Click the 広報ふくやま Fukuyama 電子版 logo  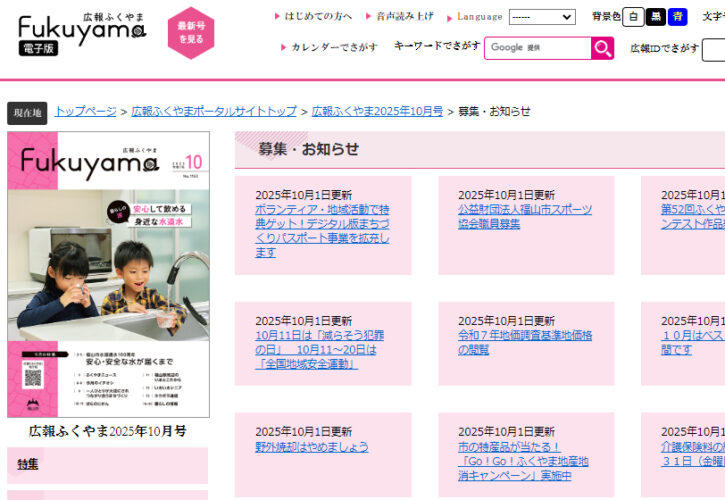click(82, 34)
